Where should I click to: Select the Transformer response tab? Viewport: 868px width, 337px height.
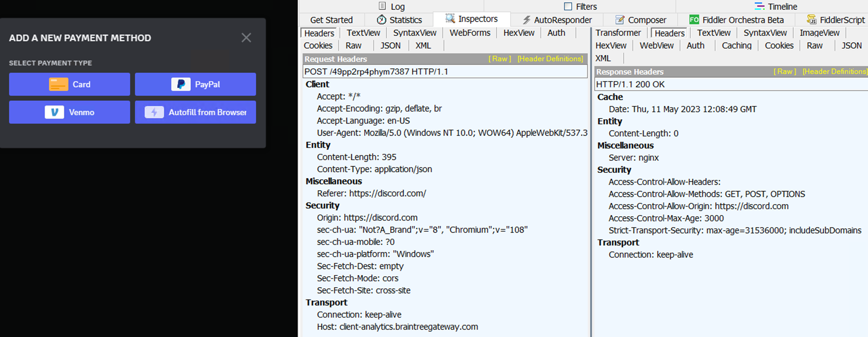(618, 33)
